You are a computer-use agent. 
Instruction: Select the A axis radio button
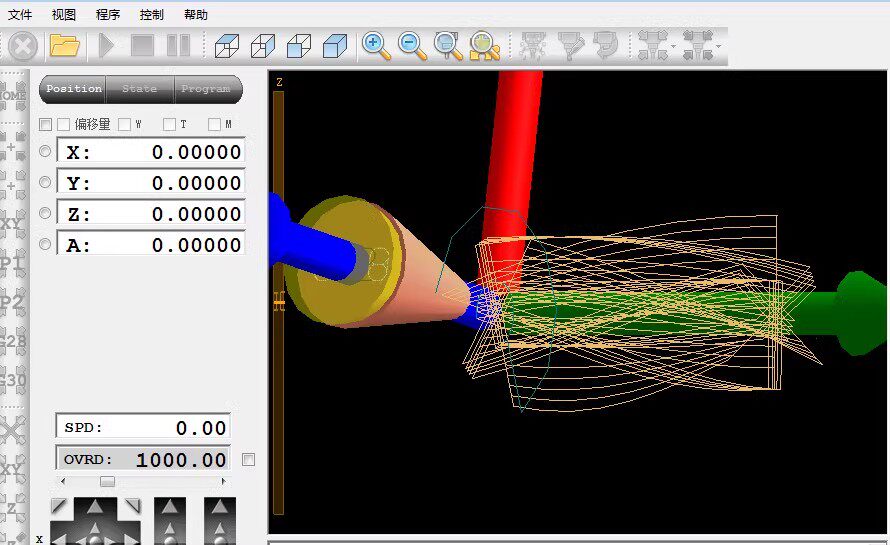pyautogui.click(x=45, y=244)
